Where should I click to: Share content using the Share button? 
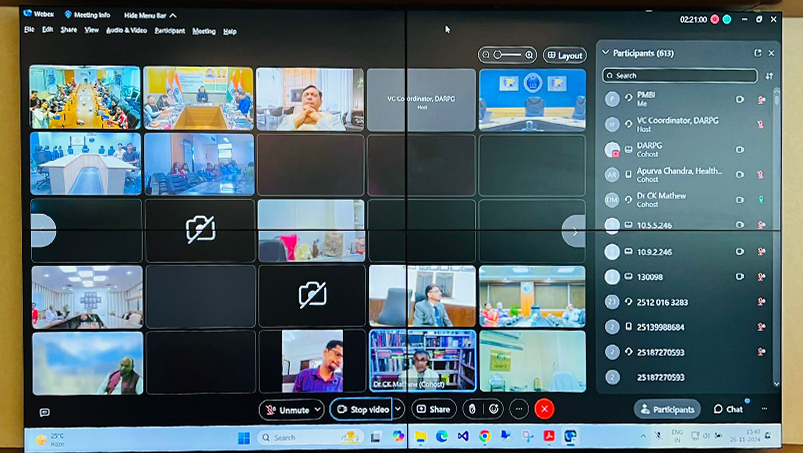[434, 409]
